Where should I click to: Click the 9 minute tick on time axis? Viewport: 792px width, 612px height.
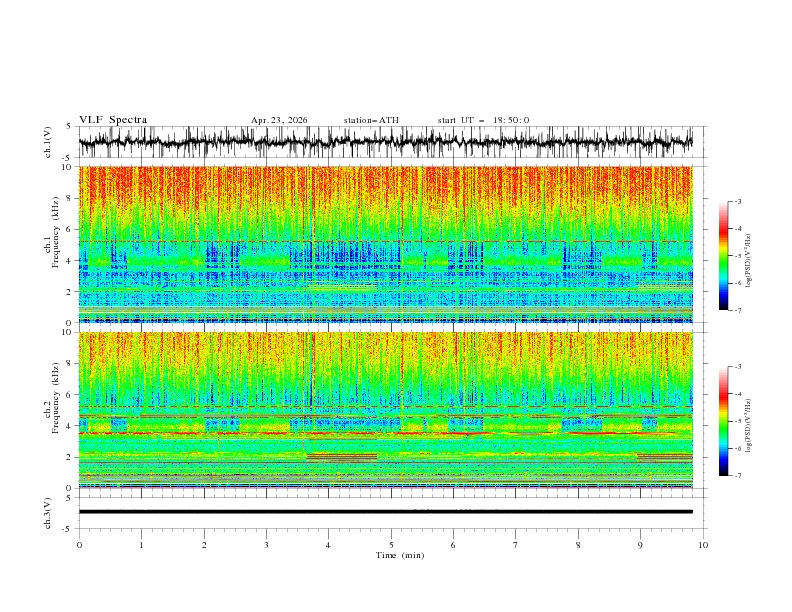coord(640,545)
